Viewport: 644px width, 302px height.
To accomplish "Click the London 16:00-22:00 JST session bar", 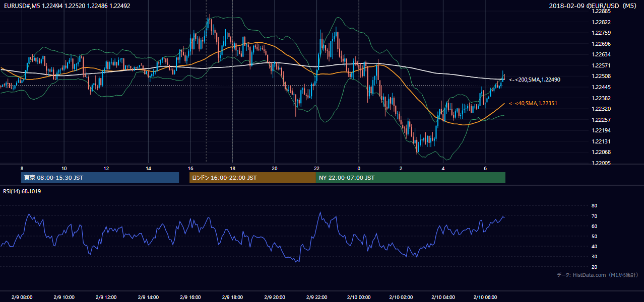I will point(252,178).
